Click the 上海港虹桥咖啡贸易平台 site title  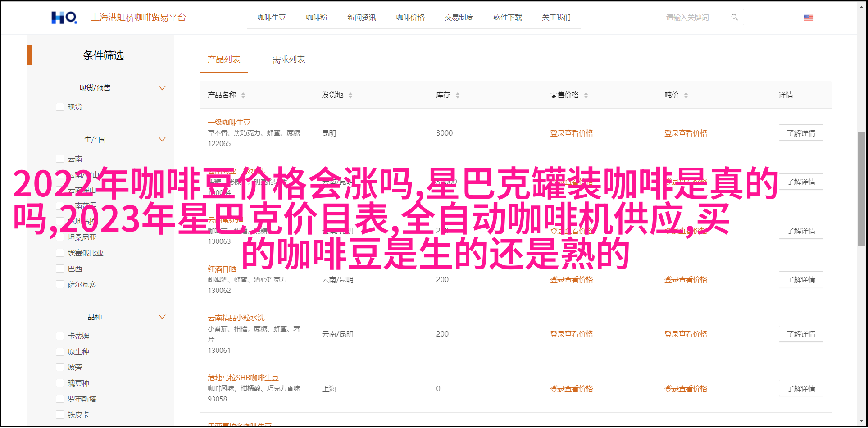139,18
